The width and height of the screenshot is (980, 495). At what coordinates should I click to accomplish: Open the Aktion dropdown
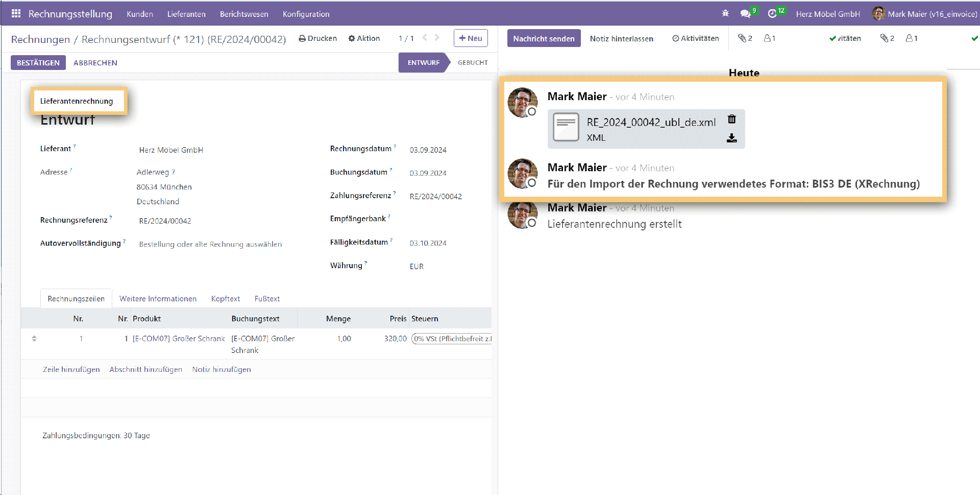pos(364,38)
